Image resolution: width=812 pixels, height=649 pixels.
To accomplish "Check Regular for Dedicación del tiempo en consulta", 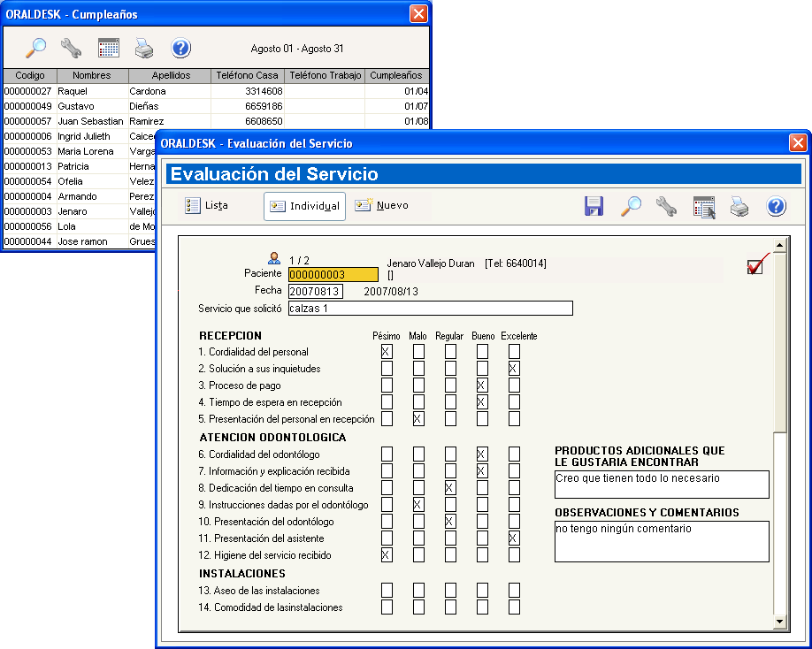I will pyautogui.click(x=450, y=487).
